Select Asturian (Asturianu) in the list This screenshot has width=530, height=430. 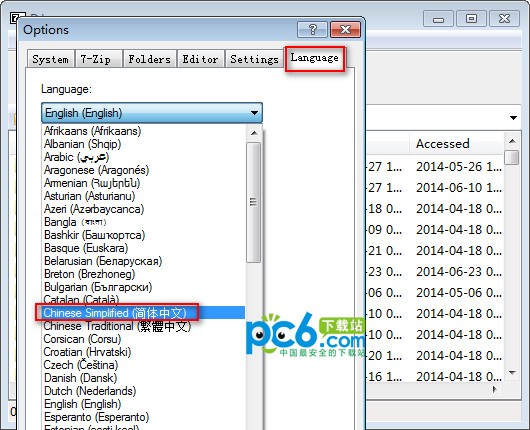pyautogui.click(x=144, y=196)
